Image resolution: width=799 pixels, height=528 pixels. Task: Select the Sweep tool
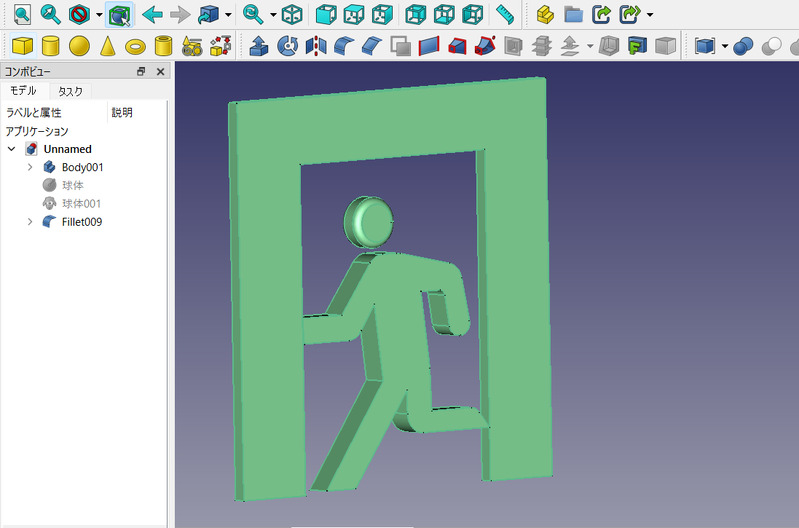coord(485,46)
